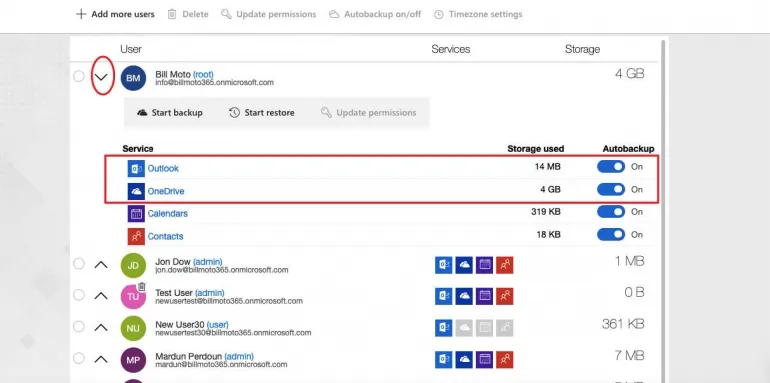Viewport: 770px width, 383px height.
Task: Click Start restore for Bill Moto
Action: coord(262,112)
